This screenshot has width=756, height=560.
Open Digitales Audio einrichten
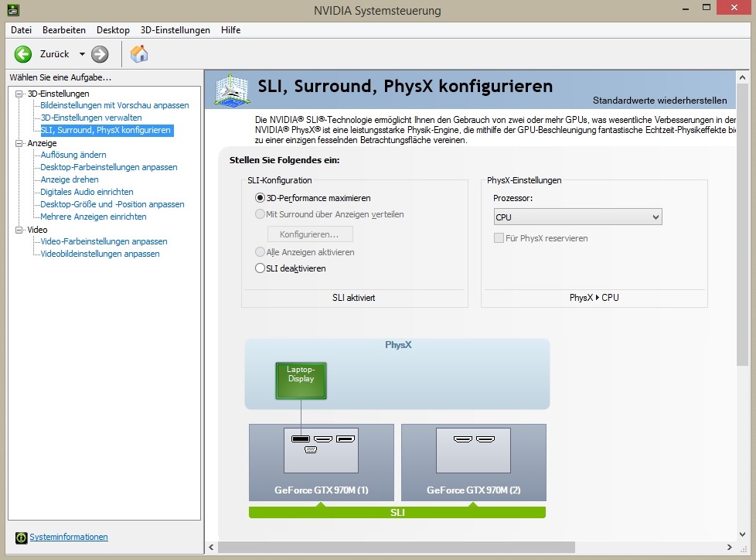click(87, 192)
